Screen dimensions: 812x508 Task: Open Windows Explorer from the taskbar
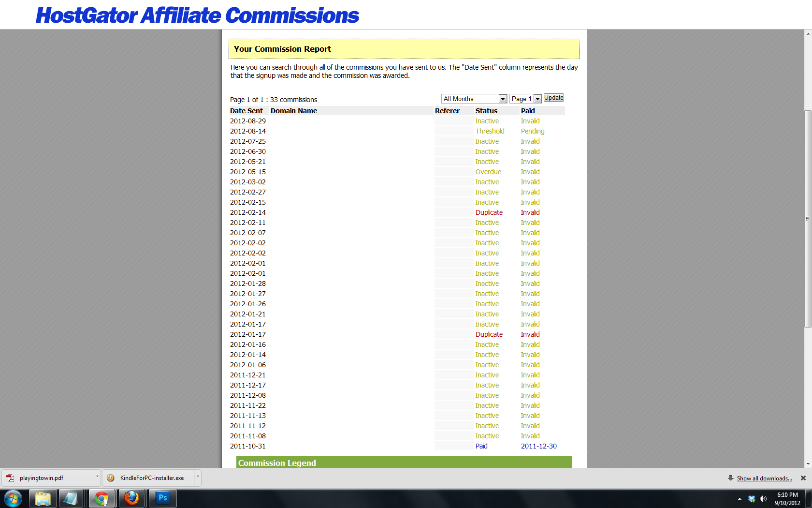point(43,498)
